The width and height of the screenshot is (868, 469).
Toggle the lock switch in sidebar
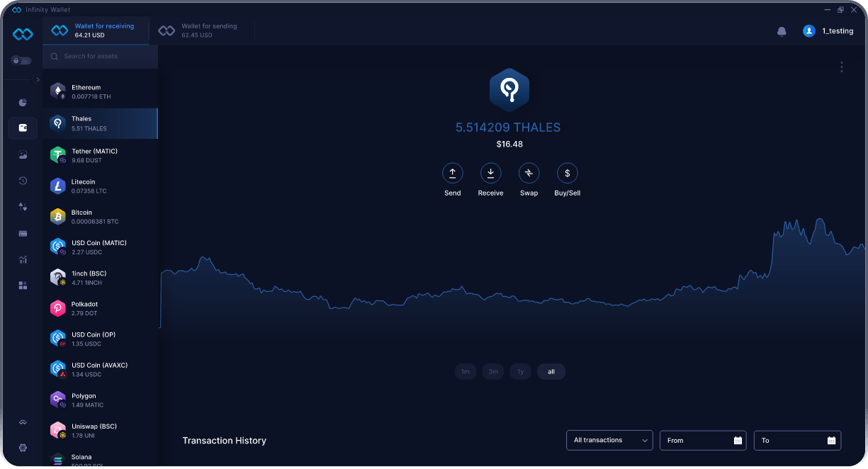[21, 61]
